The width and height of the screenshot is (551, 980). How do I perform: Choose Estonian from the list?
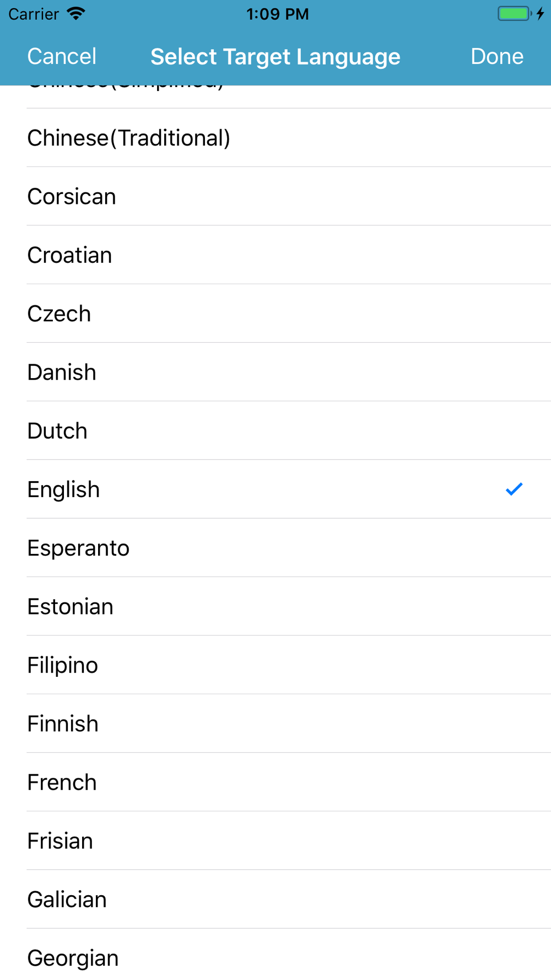coord(275,606)
